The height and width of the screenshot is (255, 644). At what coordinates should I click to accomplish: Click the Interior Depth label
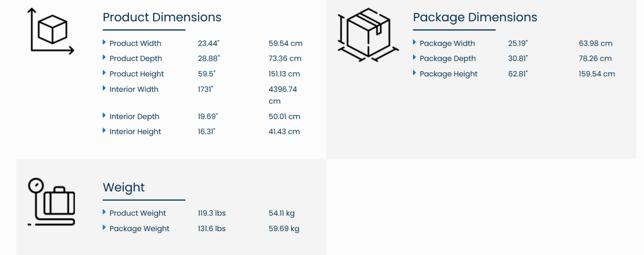click(134, 116)
